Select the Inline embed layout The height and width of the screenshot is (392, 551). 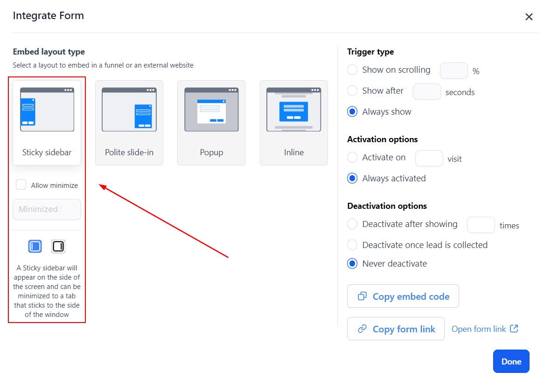click(x=294, y=123)
